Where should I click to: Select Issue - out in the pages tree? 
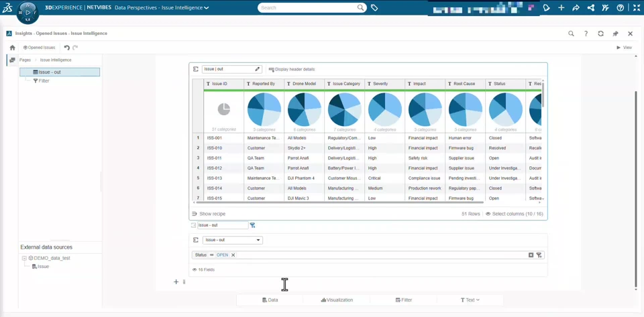pos(60,72)
